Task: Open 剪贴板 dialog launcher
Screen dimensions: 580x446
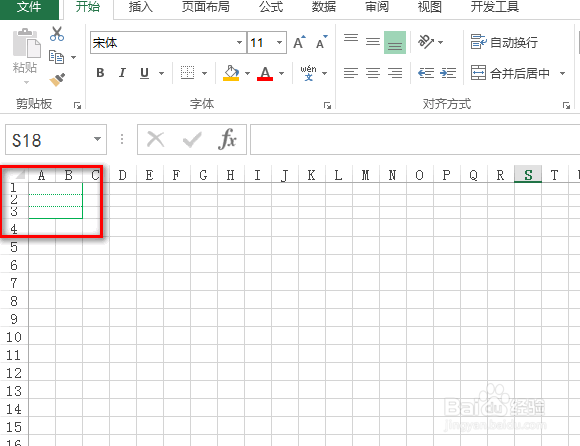Action: pos(77,106)
